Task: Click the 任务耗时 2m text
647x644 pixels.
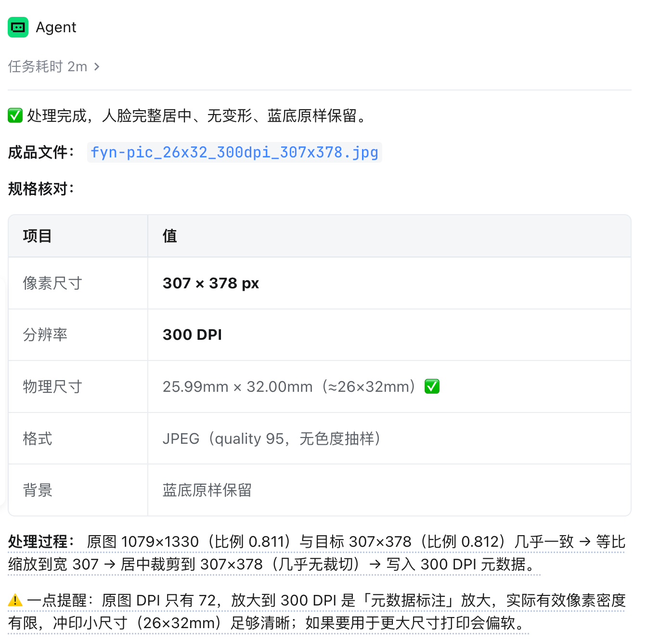Action: 48,66
